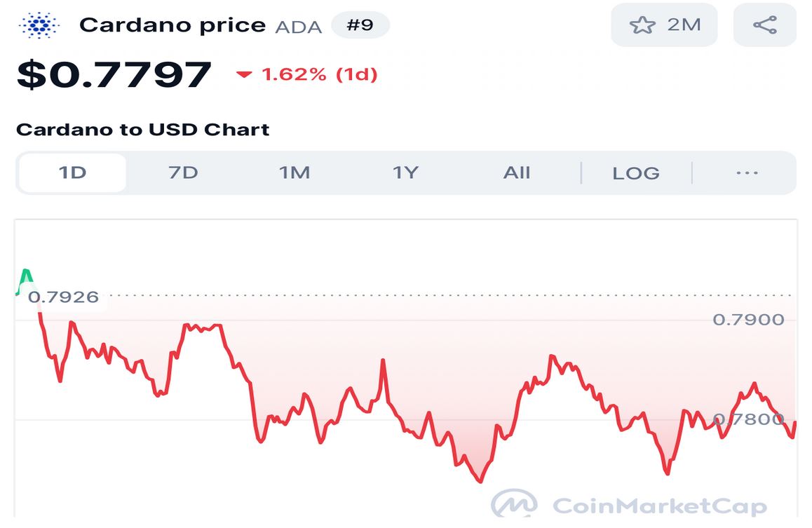Click the 0.7926 opening price label
812x528 pixels.
pos(63,297)
